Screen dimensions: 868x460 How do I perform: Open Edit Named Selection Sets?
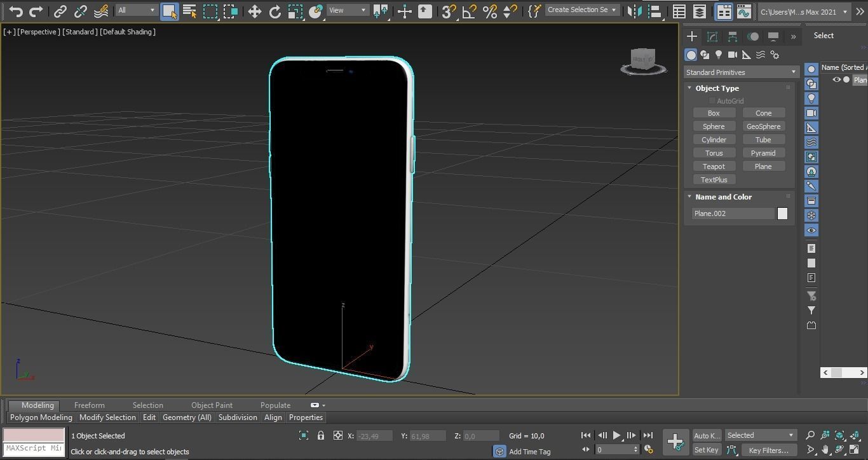click(534, 11)
